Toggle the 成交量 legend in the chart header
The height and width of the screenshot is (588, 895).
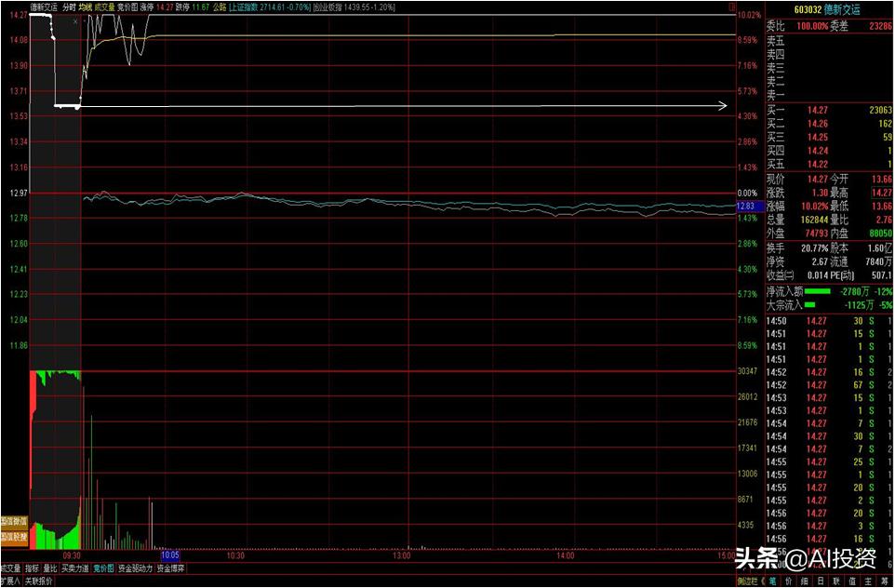pyautogui.click(x=104, y=7)
